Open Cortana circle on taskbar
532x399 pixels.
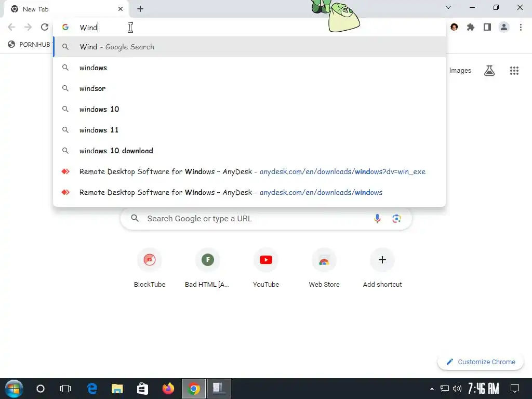coord(41,389)
